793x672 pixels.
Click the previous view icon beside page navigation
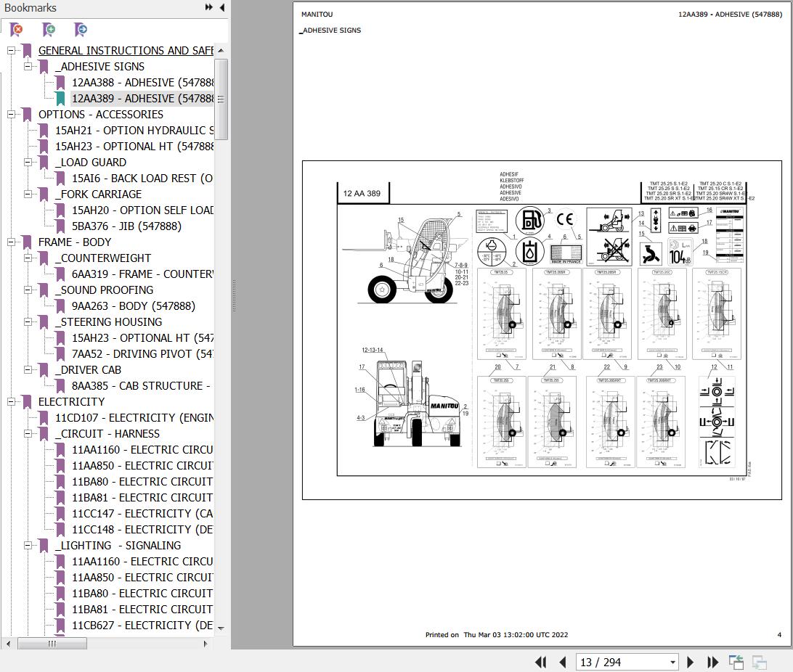coord(736,662)
